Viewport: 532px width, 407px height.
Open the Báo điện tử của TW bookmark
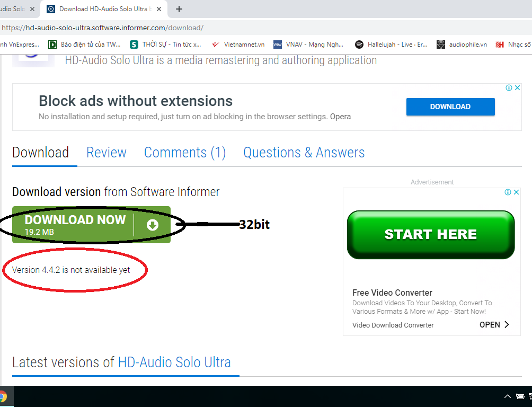pos(84,45)
